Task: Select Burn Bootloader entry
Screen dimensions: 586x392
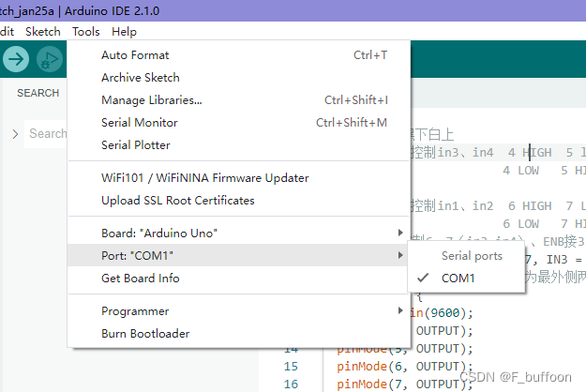Action: pyautogui.click(x=239, y=333)
